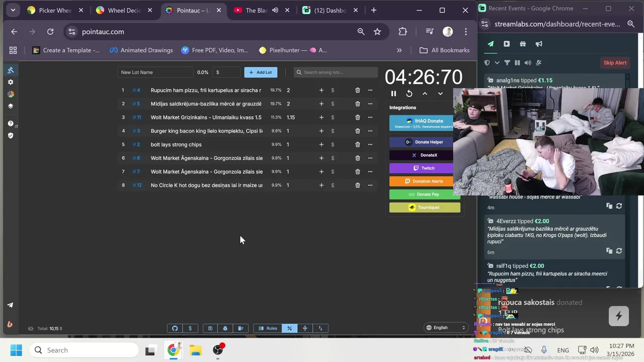Connect the Tourniquet integration

(x=425, y=207)
